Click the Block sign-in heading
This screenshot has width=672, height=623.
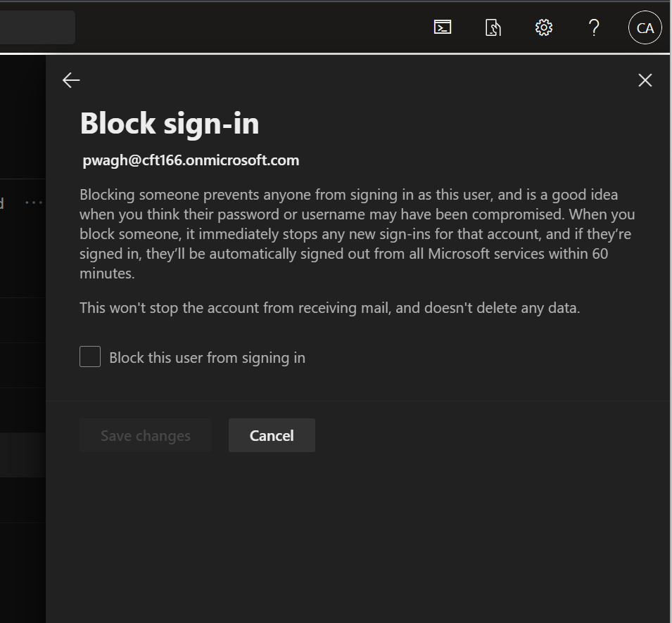pos(169,123)
